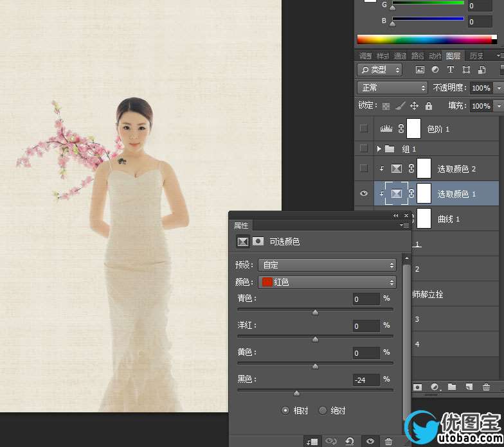Viewport: 504px width, 447px height.
Task: Switch to the 路径 tab
Action: point(417,56)
